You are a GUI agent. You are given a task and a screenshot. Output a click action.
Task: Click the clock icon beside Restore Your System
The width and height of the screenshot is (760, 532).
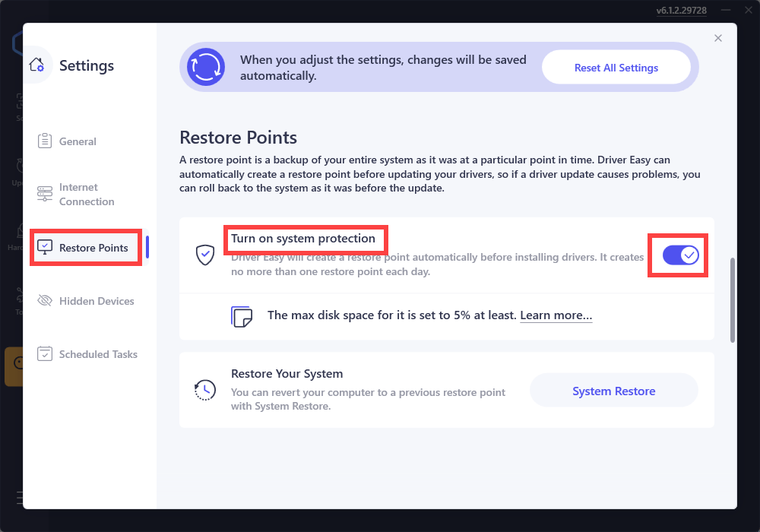tap(205, 391)
